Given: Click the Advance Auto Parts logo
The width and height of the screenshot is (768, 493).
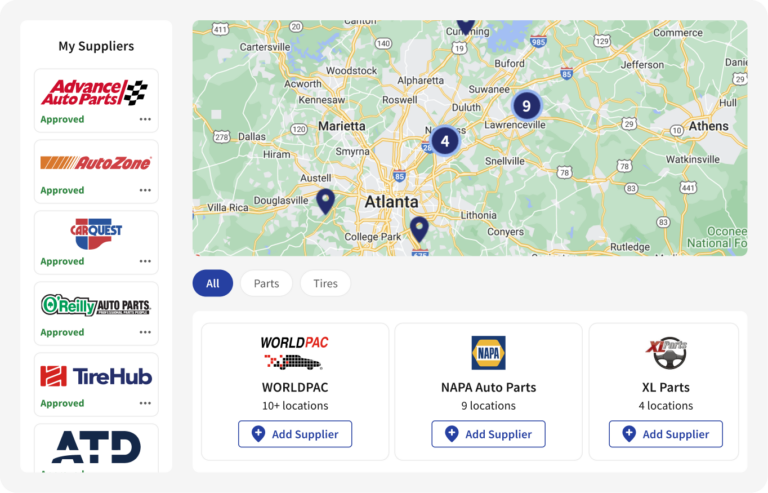Looking at the screenshot, I should tap(94, 93).
